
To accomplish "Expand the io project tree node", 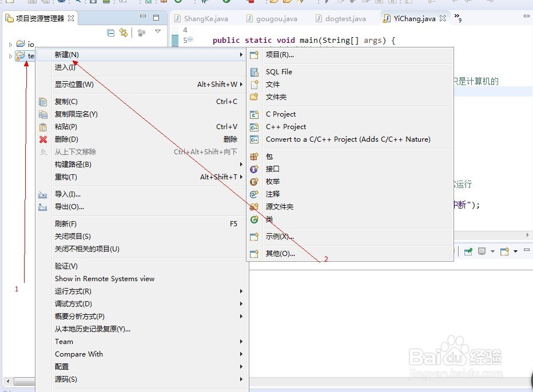I will coord(10,45).
